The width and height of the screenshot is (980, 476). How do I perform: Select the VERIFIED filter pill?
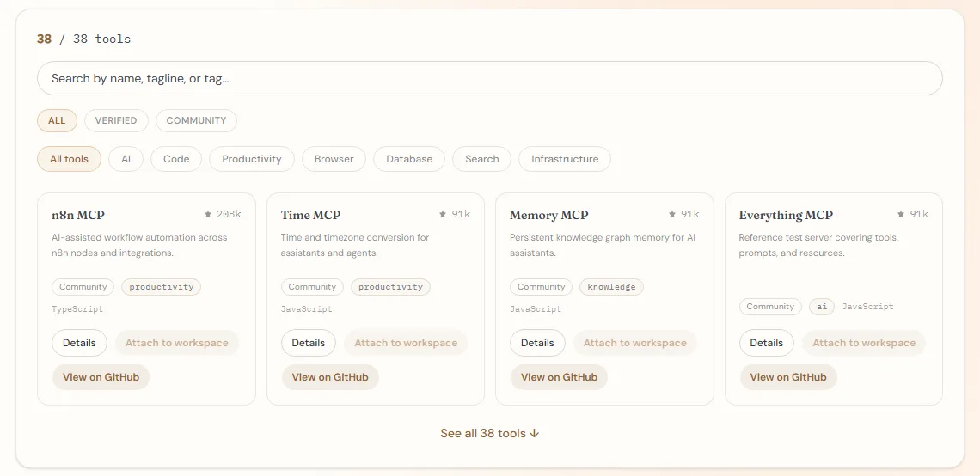pyautogui.click(x=116, y=120)
